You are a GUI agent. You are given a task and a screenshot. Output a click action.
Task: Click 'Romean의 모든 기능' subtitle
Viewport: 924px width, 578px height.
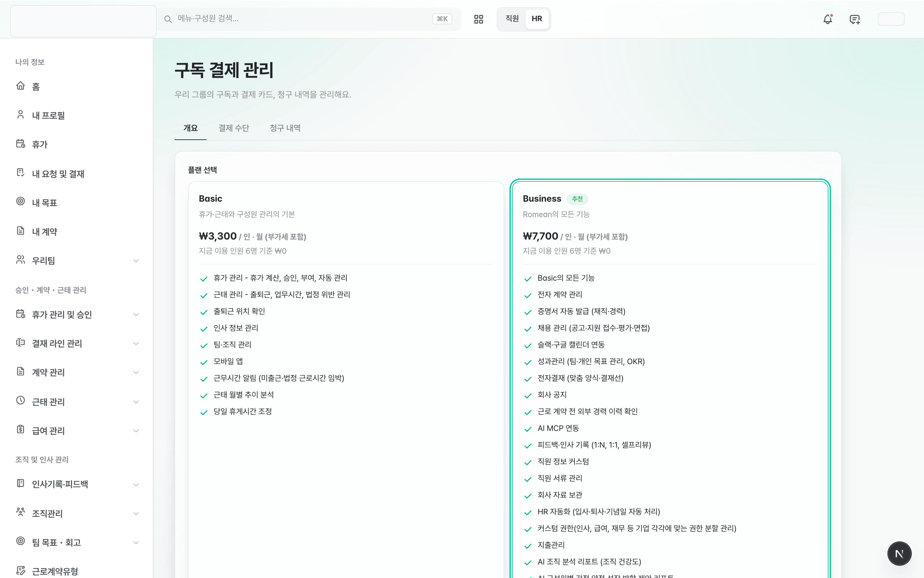coord(556,215)
